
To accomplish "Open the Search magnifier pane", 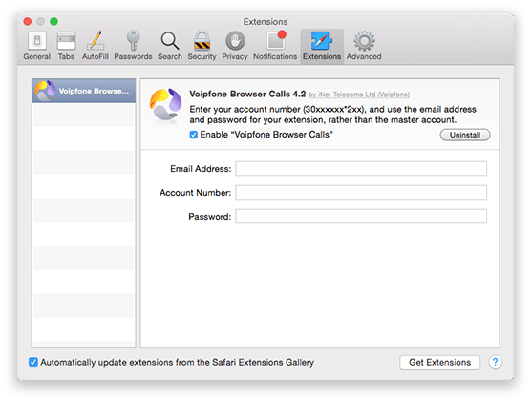I will tap(170, 46).
